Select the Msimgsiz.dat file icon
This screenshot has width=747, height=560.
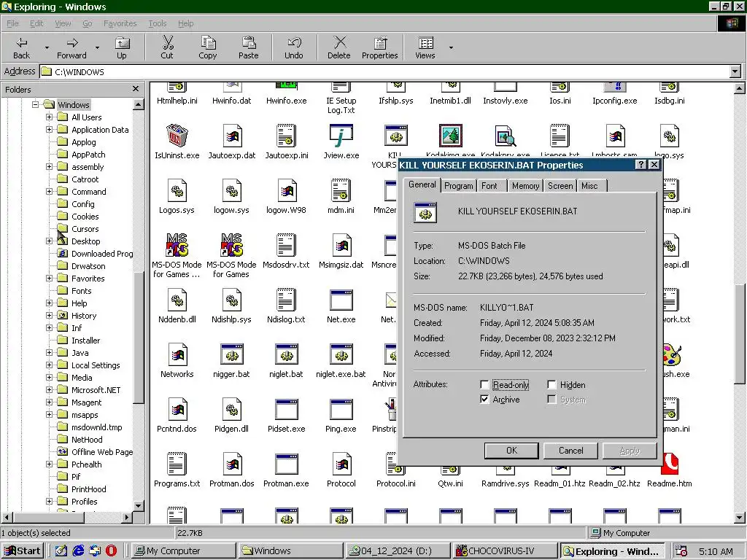click(x=341, y=245)
